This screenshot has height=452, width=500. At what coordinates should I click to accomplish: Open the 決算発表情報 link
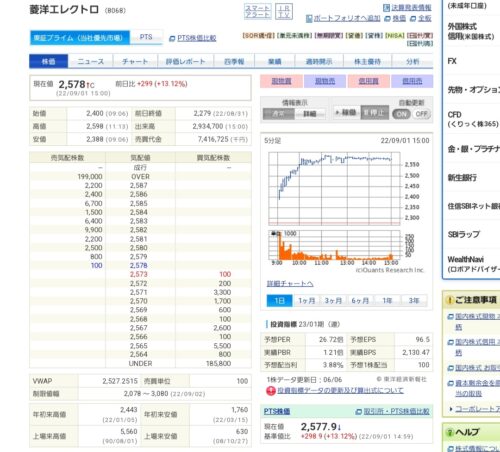411,8
